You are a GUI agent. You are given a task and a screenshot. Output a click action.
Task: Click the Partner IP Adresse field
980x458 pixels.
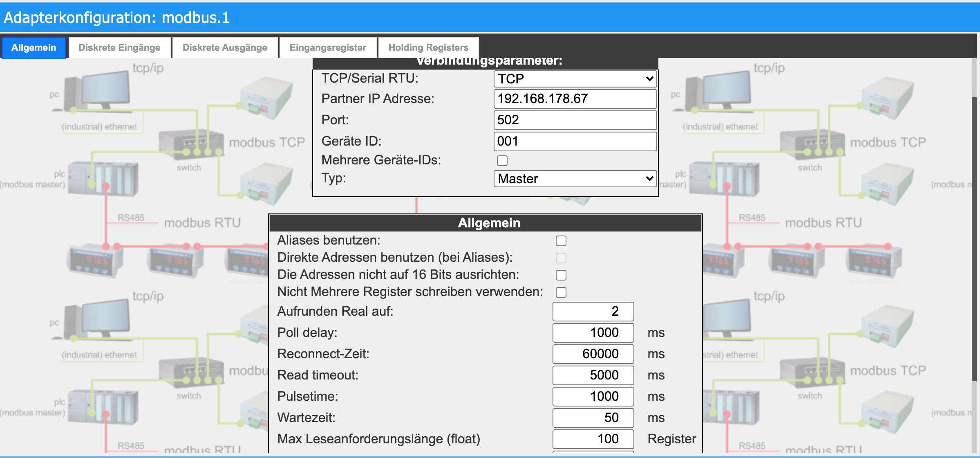click(x=575, y=99)
